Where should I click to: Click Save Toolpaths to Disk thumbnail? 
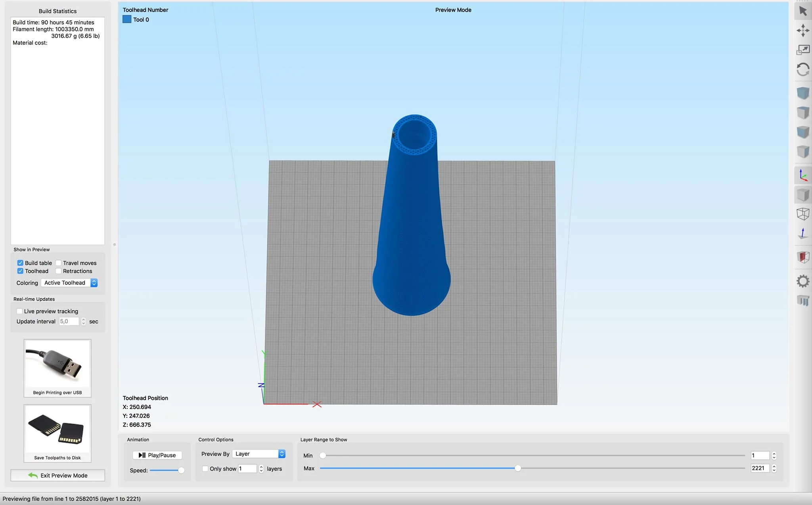pos(57,433)
